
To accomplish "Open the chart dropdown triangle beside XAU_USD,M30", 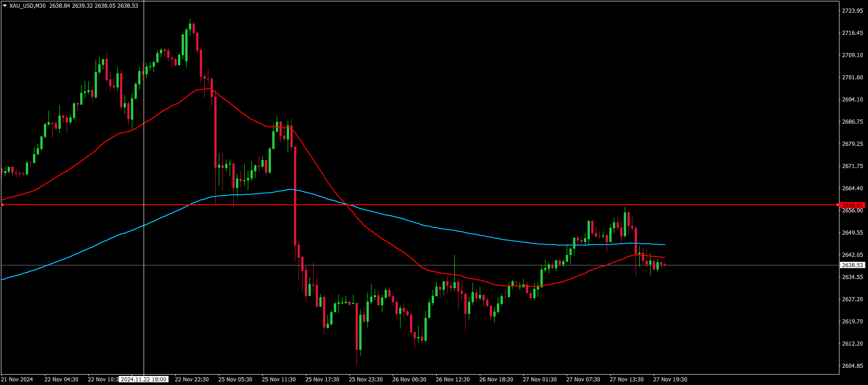I will tap(5, 6).
